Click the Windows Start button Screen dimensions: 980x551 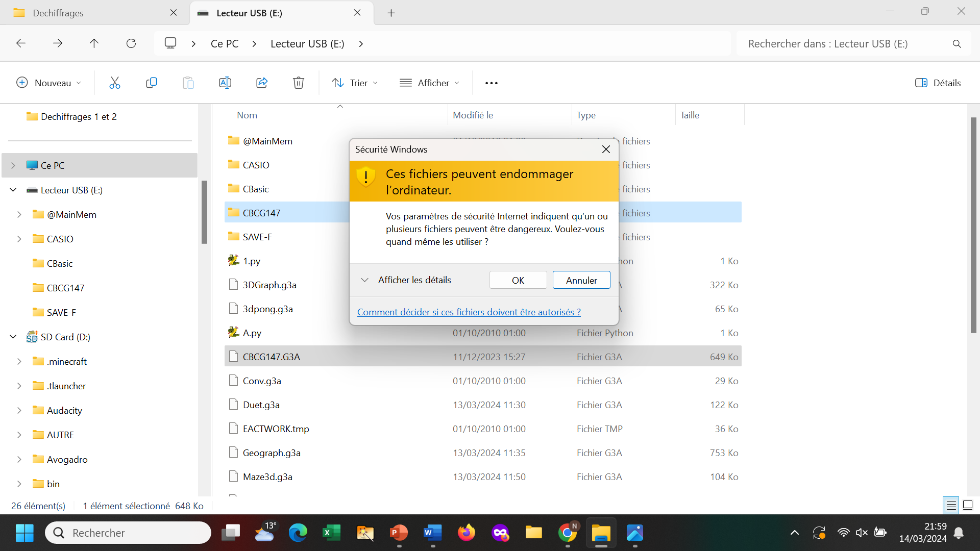pos(24,533)
